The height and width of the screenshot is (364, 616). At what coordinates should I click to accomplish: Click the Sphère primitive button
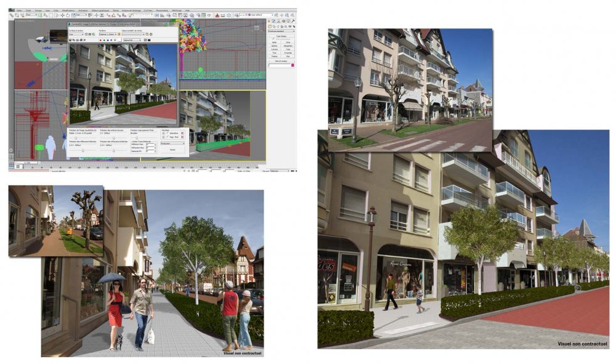[274, 46]
